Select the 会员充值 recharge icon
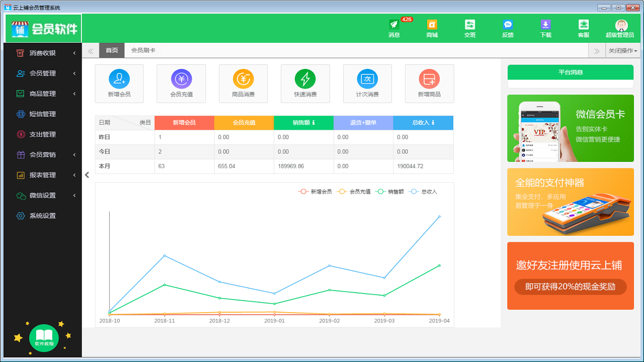This screenshot has height=362, width=644. [x=181, y=83]
